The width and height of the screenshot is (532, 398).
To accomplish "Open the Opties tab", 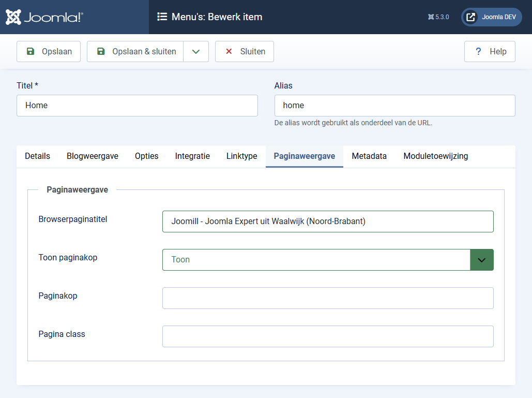I will [147, 156].
